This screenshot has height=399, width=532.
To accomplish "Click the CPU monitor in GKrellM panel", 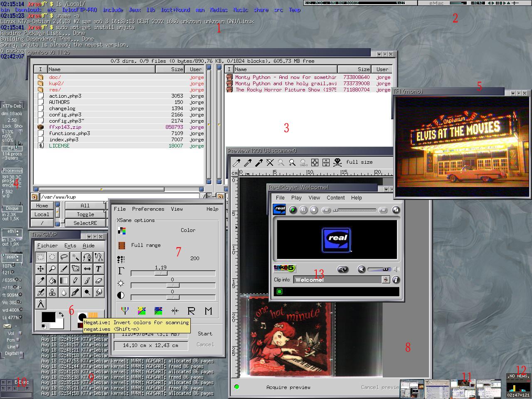I will pos(12,148).
